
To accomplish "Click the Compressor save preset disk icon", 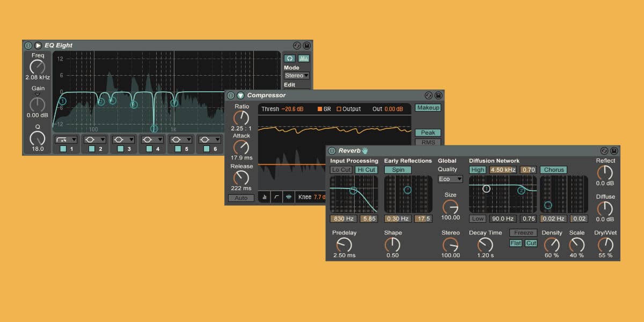I will [x=438, y=96].
